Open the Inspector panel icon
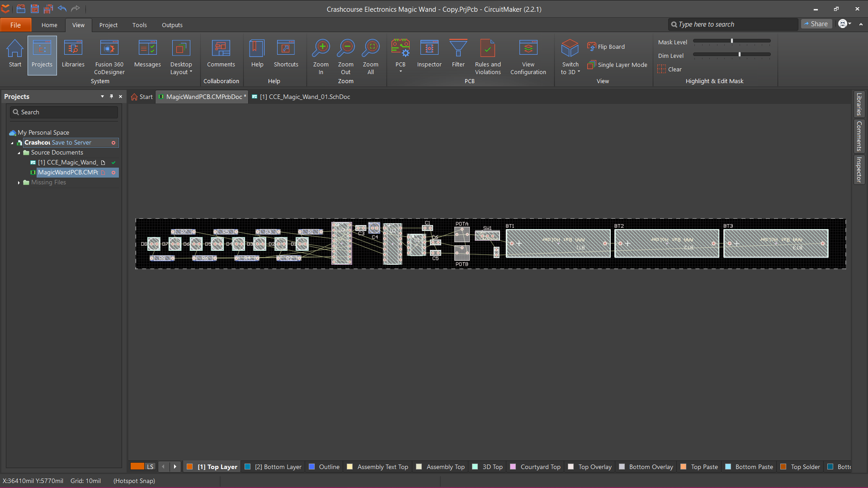Viewport: 868px width, 488px height. point(429,48)
